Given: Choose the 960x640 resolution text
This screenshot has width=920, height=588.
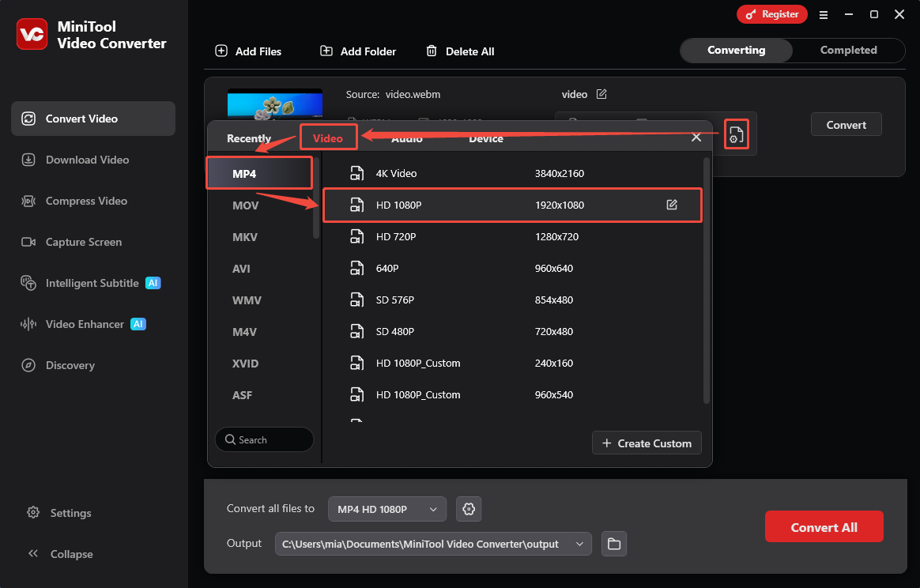Looking at the screenshot, I should pos(554,269).
